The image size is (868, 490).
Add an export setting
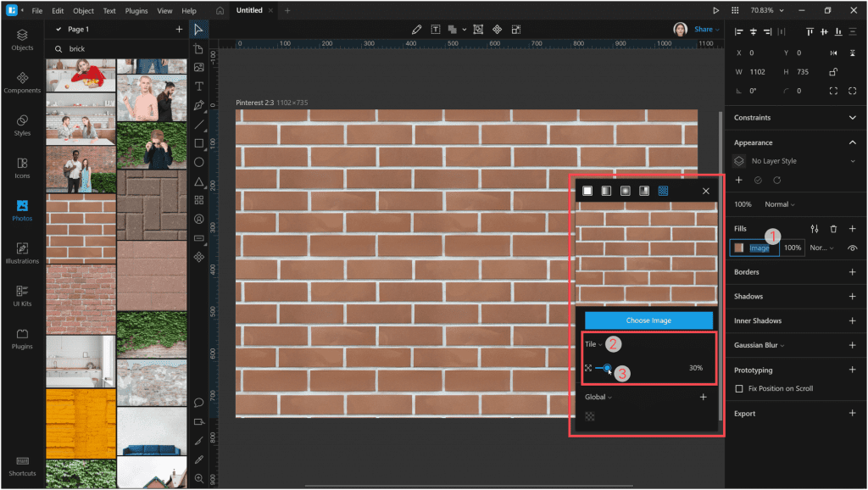coord(853,414)
